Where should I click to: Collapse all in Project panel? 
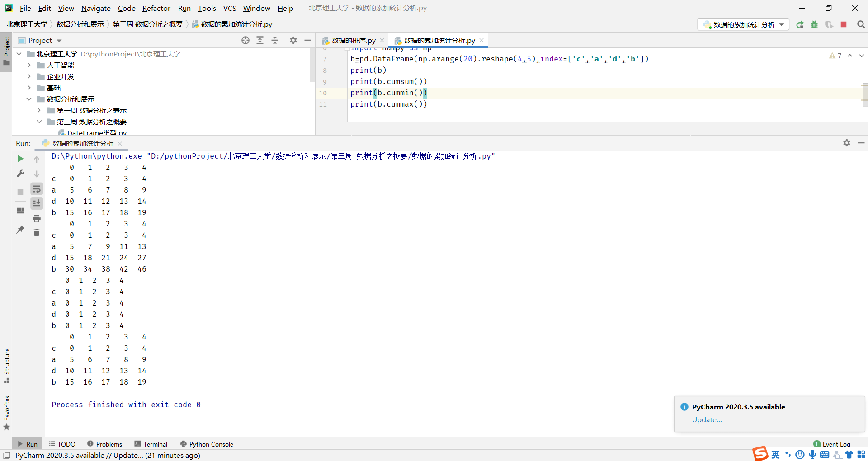(x=275, y=40)
